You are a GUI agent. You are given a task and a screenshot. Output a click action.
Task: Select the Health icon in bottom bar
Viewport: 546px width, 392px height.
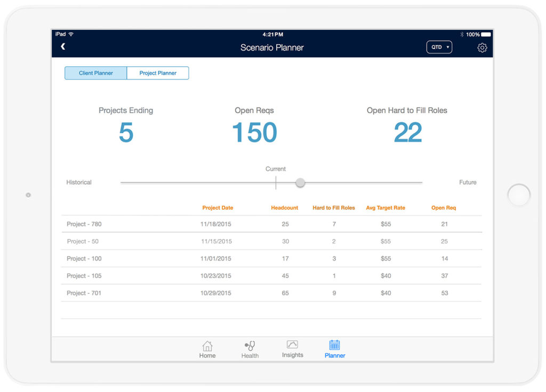(250, 349)
